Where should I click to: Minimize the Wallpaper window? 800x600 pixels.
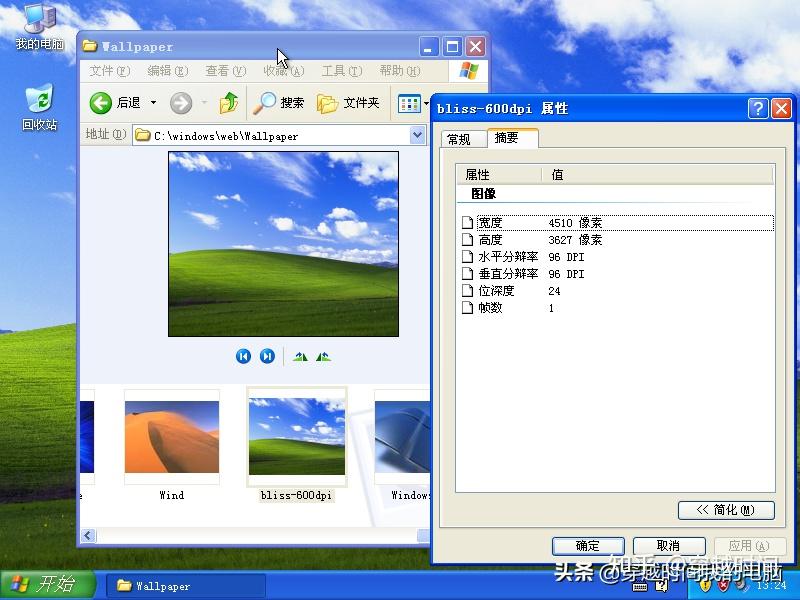point(429,47)
